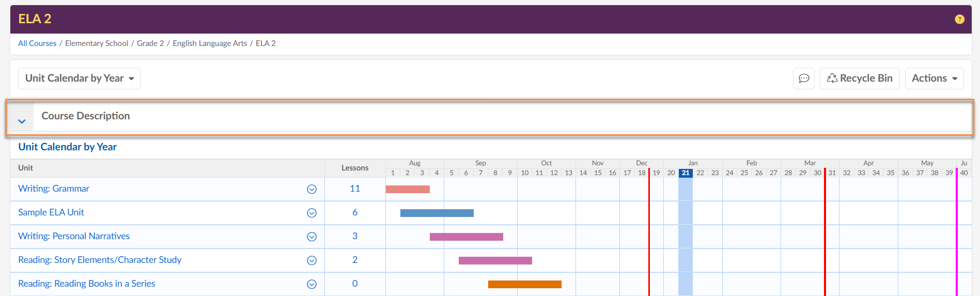Open options icon for Reading Books in a Series
This screenshot has width=980, height=296.
point(312,284)
